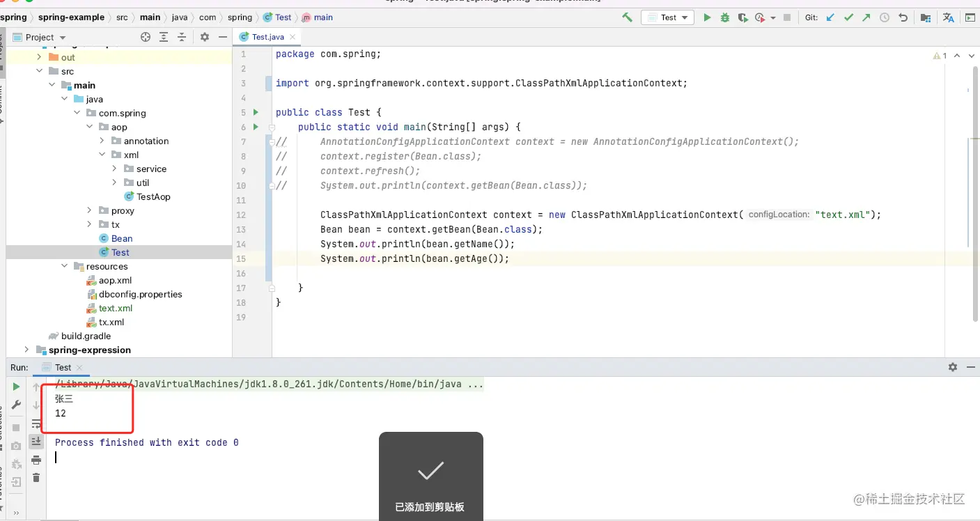The width and height of the screenshot is (980, 521).
Task: Fold the comment block at line 7
Action: click(x=271, y=141)
